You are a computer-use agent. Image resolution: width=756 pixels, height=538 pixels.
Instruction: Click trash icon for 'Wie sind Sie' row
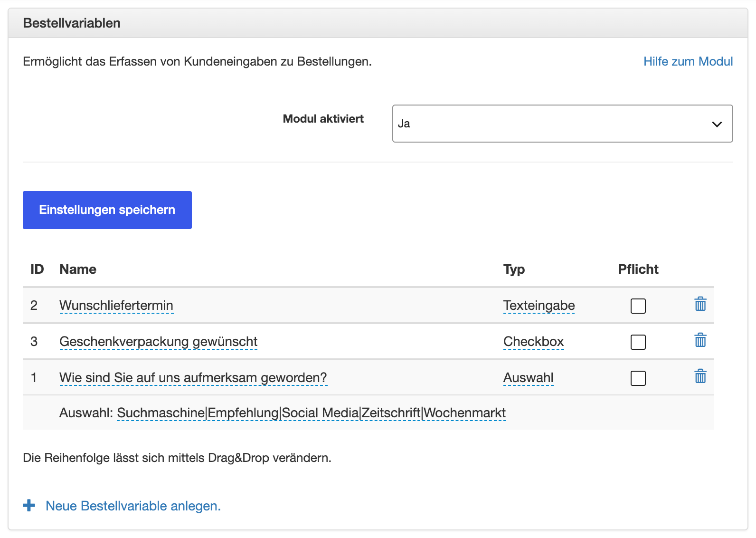[x=700, y=376]
